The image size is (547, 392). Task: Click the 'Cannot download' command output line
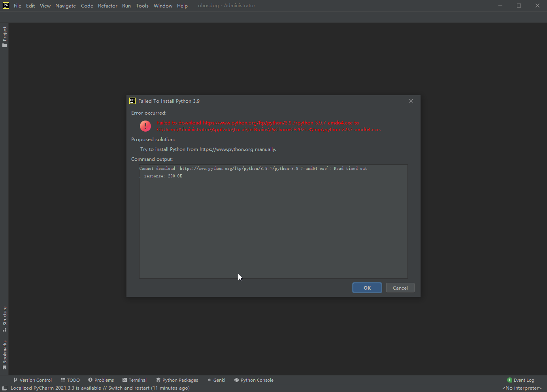253,169
